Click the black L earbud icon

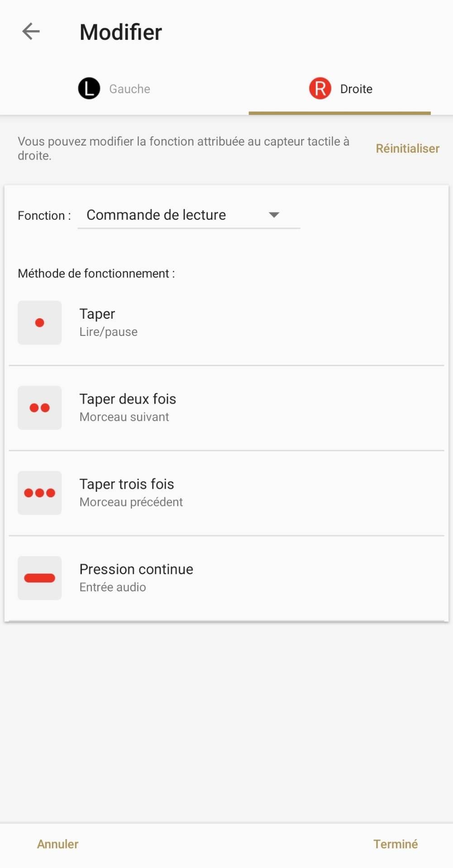point(89,88)
